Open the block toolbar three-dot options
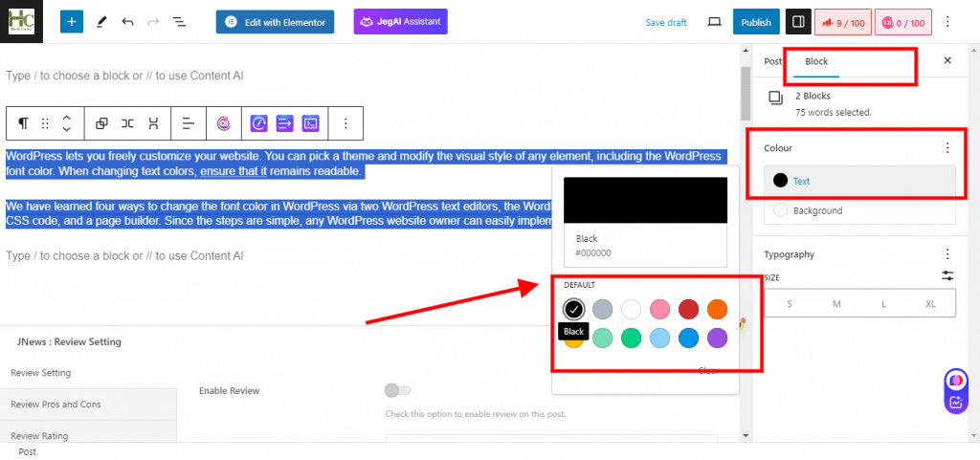The image size is (980, 460). coord(345,123)
